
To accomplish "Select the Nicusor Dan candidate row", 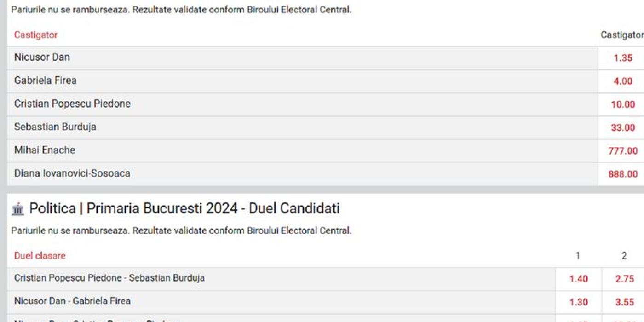I will [42, 57].
